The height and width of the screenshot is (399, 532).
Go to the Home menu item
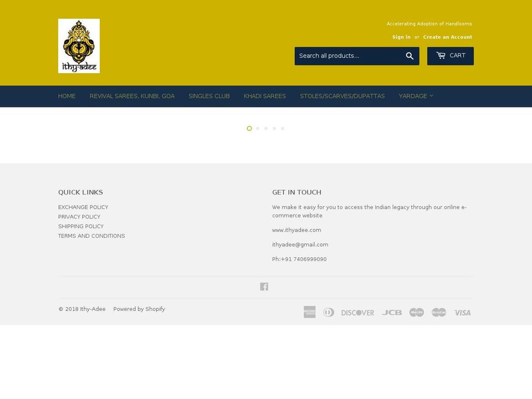pos(67,96)
